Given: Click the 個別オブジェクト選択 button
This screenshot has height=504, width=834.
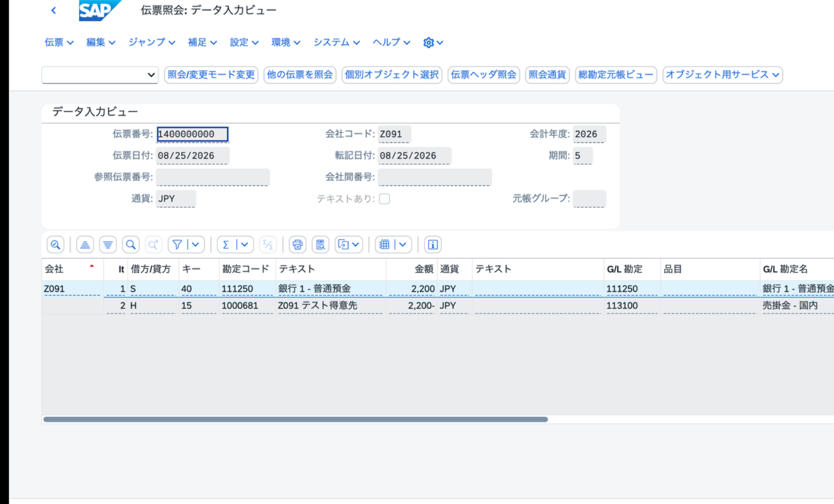Looking at the screenshot, I should pos(392,75).
